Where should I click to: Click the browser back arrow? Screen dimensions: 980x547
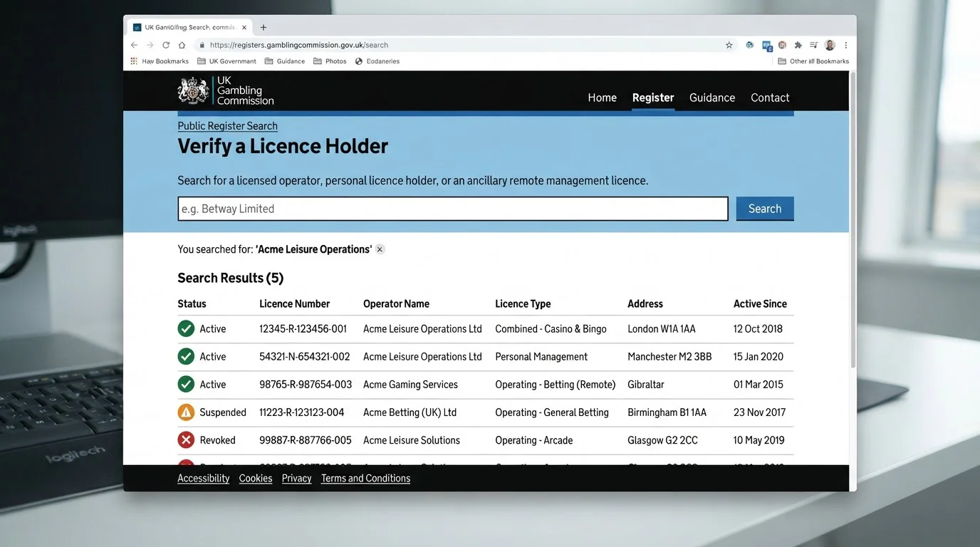pos(134,45)
